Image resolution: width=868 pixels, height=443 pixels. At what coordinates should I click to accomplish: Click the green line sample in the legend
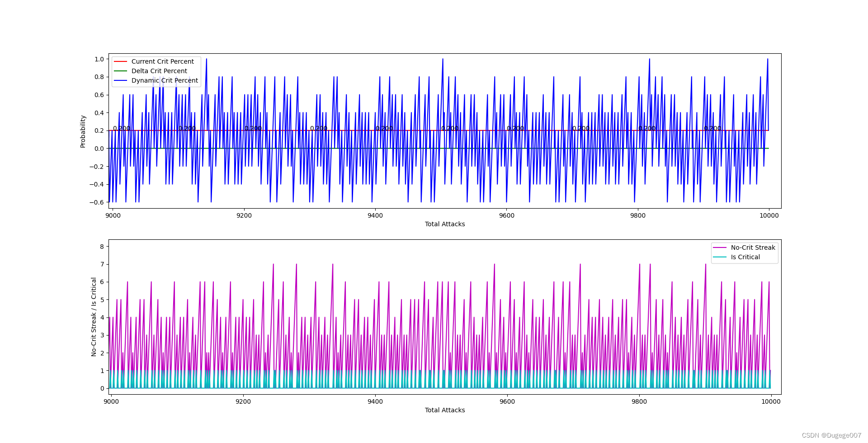120,71
